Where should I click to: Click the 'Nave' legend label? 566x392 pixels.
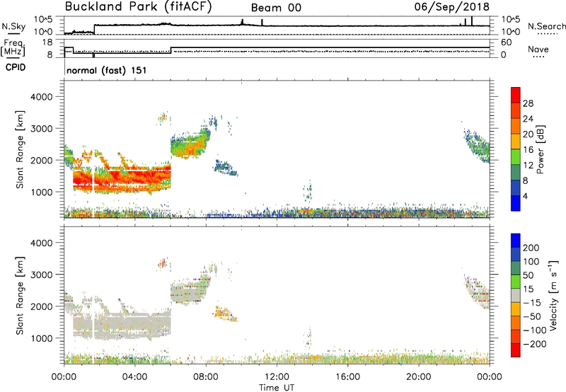pyautogui.click(x=538, y=49)
